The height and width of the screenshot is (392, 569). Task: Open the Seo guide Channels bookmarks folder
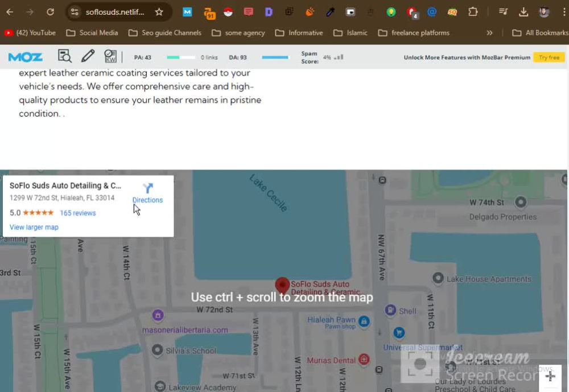click(x=165, y=32)
